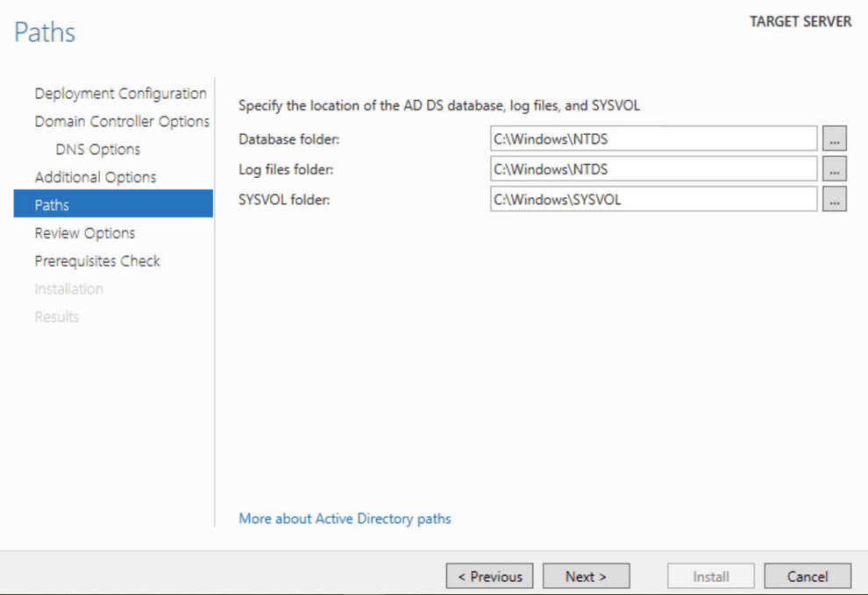Screen dimensions: 868x595
Task: Go back with the Previous button
Action: (x=489, y=577)
